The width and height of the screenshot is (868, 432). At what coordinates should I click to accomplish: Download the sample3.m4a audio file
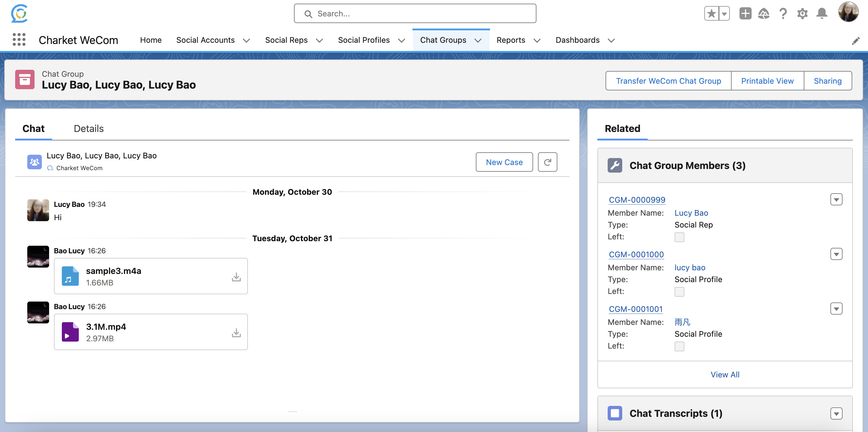236,277
